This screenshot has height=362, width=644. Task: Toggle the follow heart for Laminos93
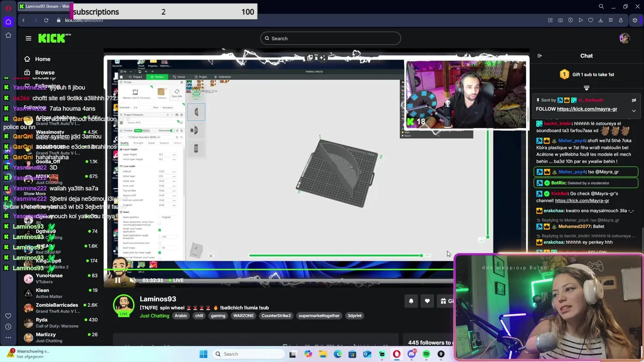[427, 301]
